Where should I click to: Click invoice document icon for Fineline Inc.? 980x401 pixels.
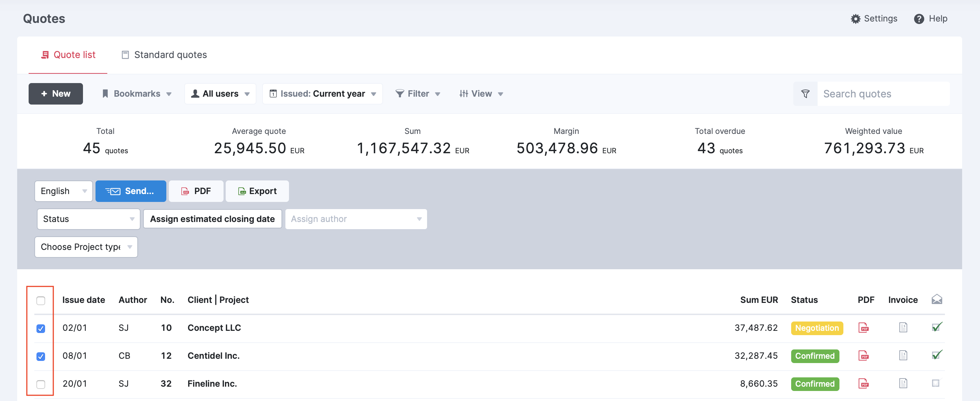tap(903, 383)
